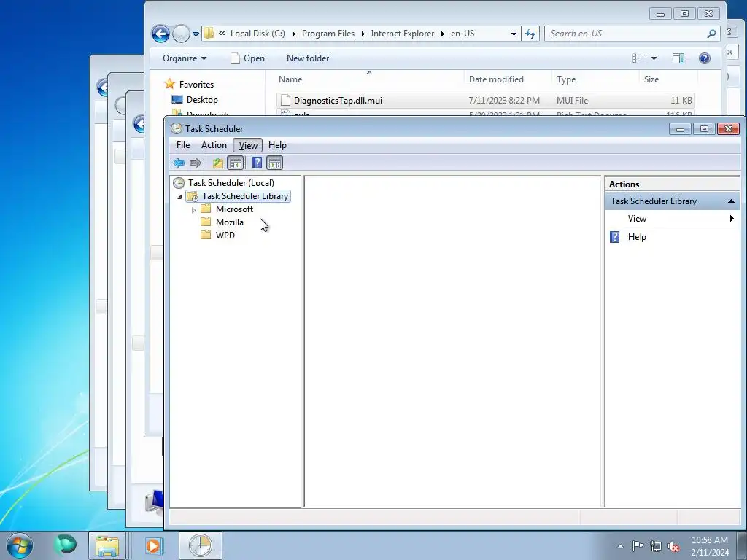Screen dimensions: 747x560
Task: Open the View menu in Task Scheduler
Action: 248,145
